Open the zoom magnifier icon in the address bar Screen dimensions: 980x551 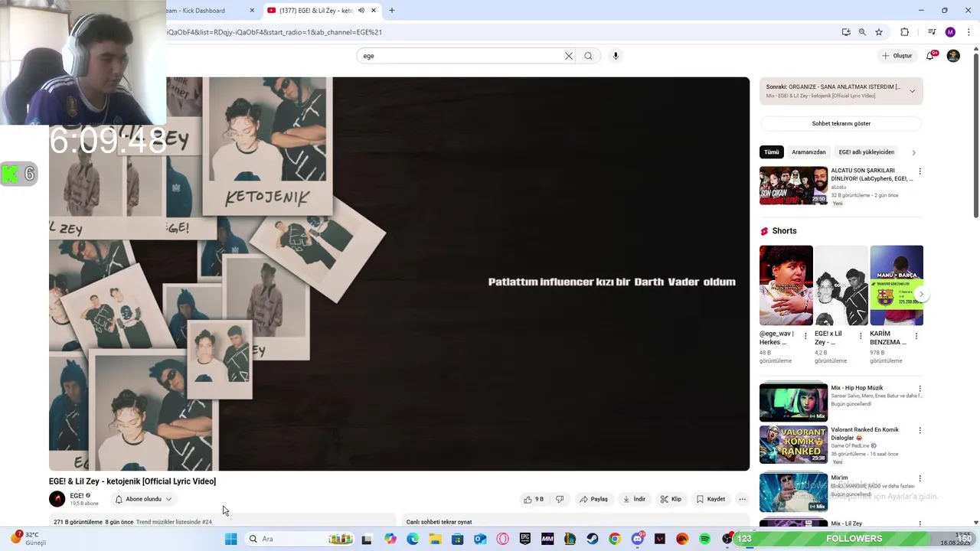pos(862,32)
